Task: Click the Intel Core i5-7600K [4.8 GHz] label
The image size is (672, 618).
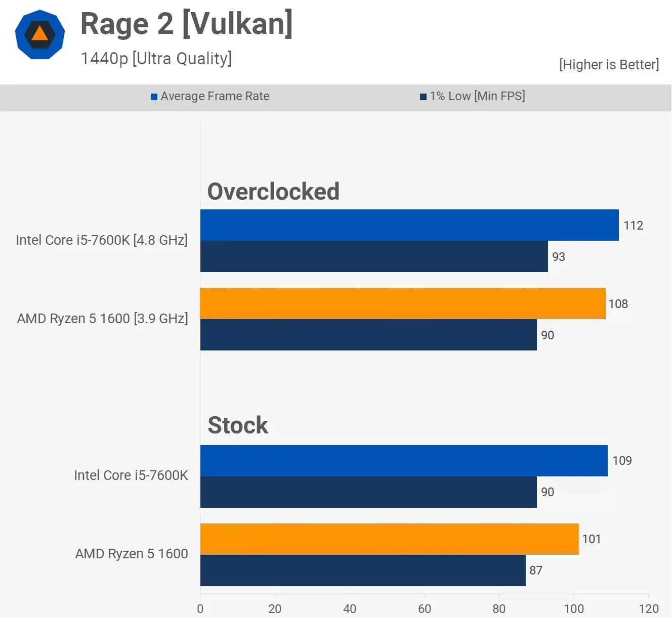Action: coord(102,240)
